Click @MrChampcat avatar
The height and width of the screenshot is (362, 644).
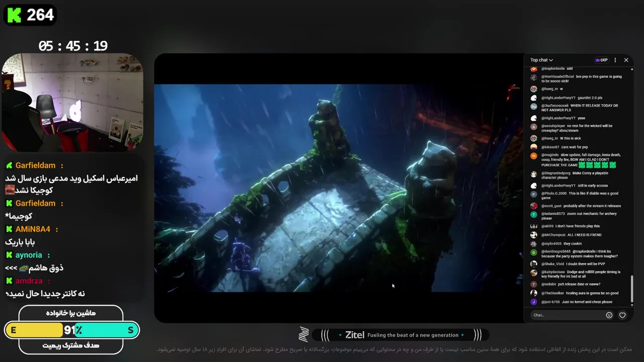pyautogui.click(x=534, y=235)
